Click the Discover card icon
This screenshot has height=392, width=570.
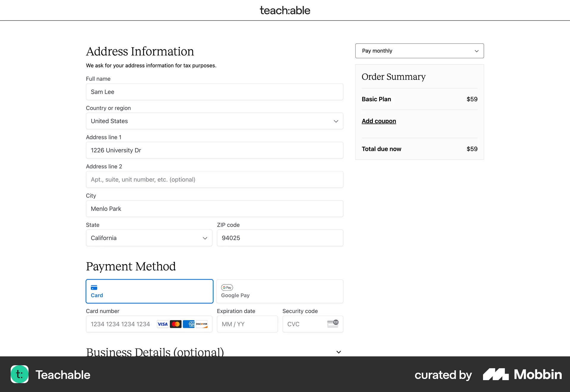(x=202, y=324)
